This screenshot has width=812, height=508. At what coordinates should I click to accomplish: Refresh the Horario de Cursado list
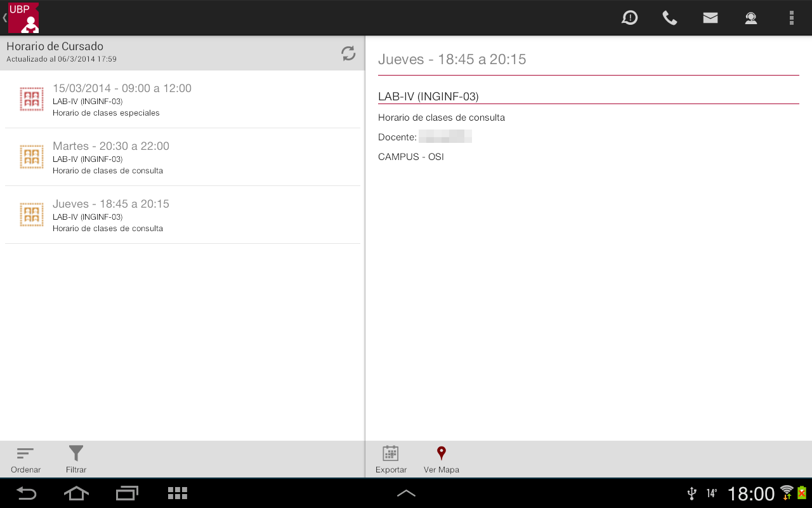(x=348, y=53)
